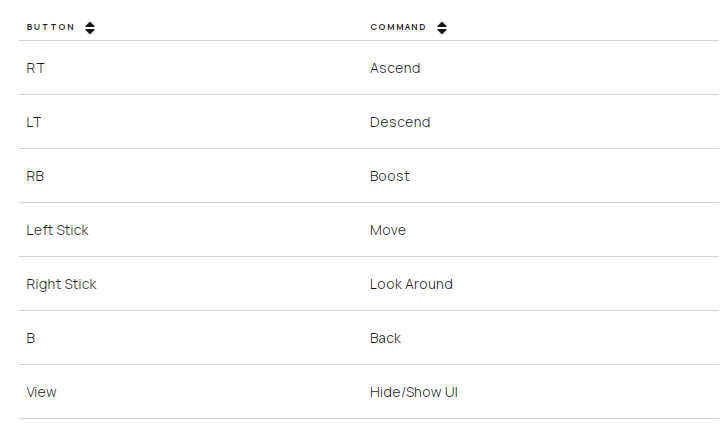Screen dimensions: 721x429
Task: Select the Ascend command cell
Action: [395, 68]
